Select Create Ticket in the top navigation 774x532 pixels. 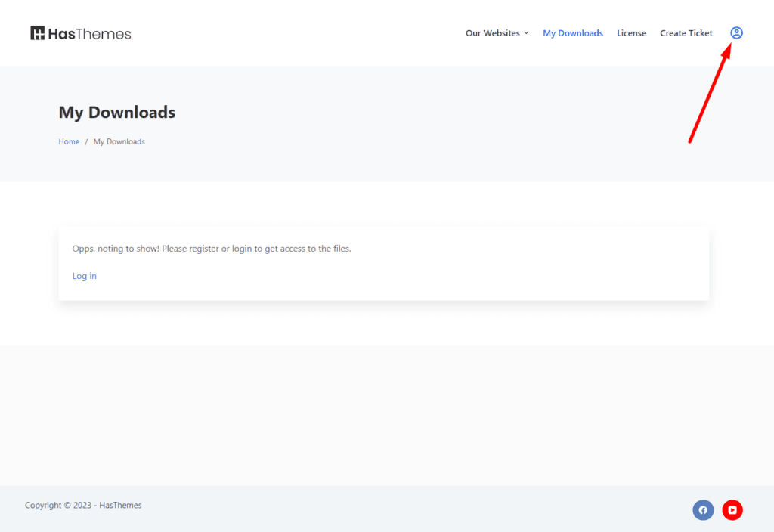pyautogui.click(x=686, y=33)
